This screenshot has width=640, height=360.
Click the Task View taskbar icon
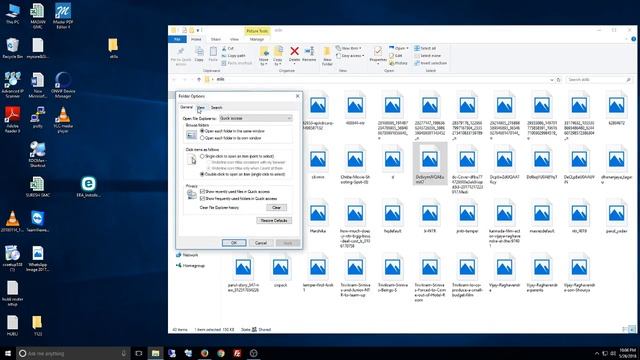[139, 353]
